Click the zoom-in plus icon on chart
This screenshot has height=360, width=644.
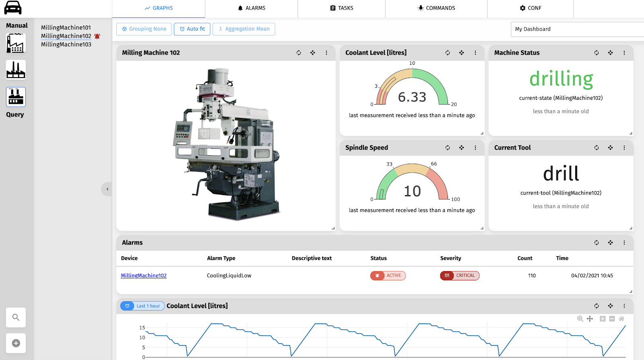(x=603, y=319)
